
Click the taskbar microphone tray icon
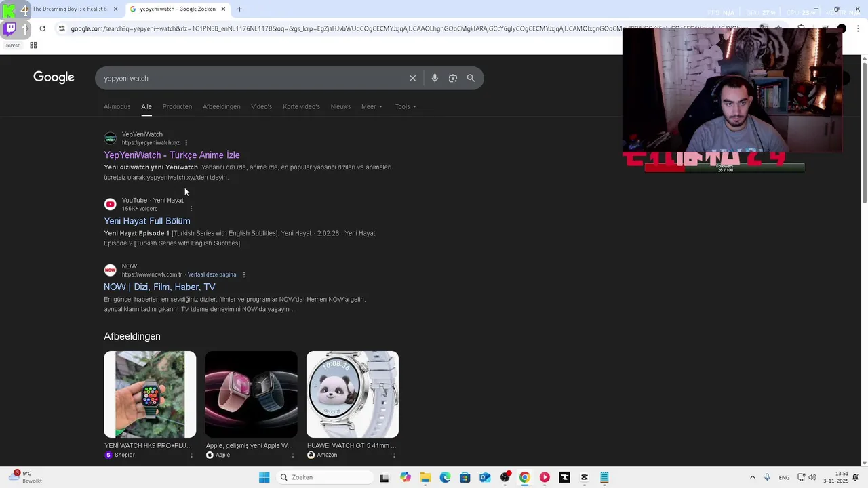pos(767,477)
